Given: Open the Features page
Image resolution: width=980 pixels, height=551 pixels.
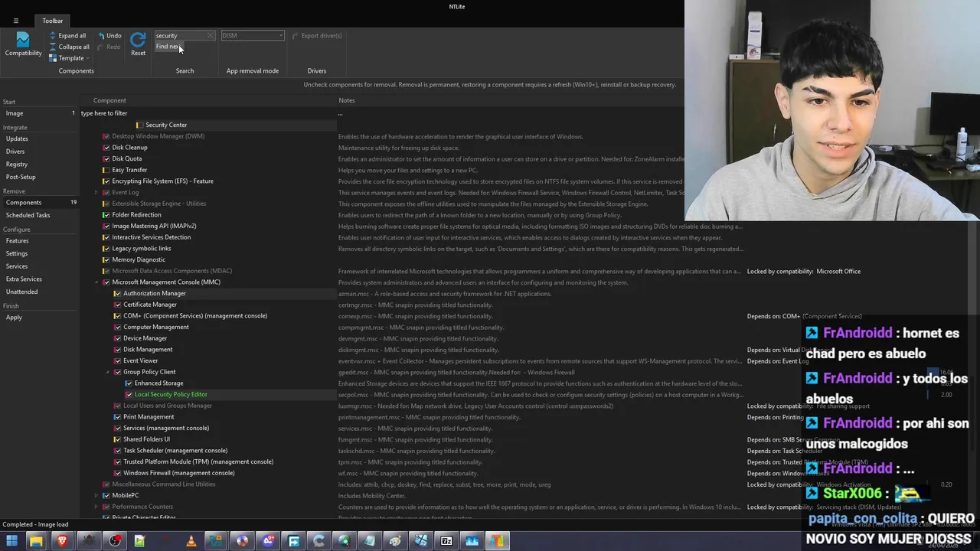Looking at the screenshot, I should (17, 240).
